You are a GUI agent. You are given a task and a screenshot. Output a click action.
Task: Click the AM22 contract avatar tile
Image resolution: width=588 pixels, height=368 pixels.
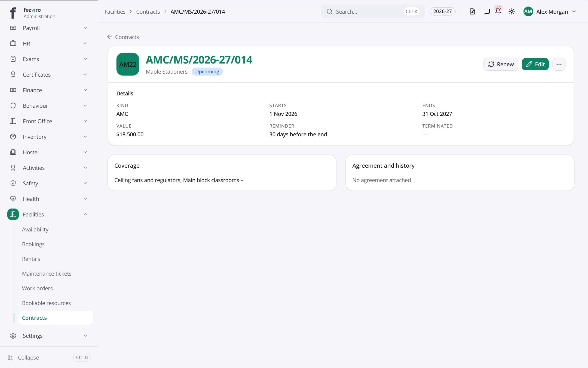click(x=128, y=64)
